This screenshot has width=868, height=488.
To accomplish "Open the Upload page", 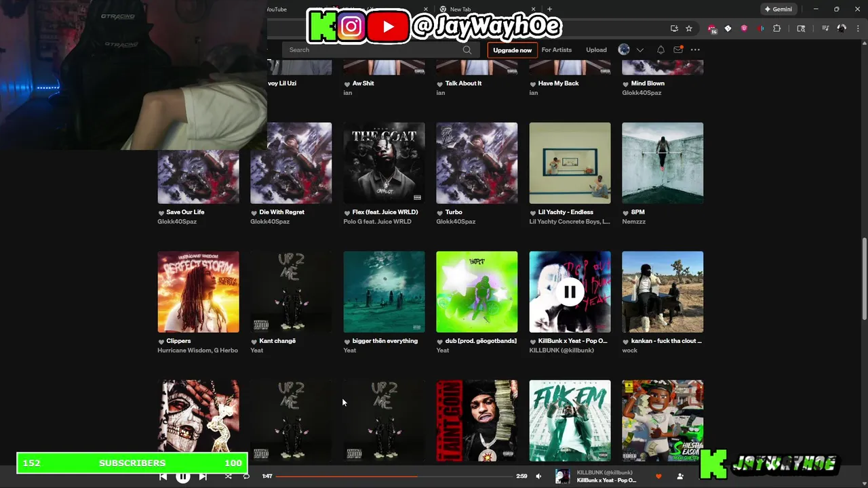I will pos(597,49).
